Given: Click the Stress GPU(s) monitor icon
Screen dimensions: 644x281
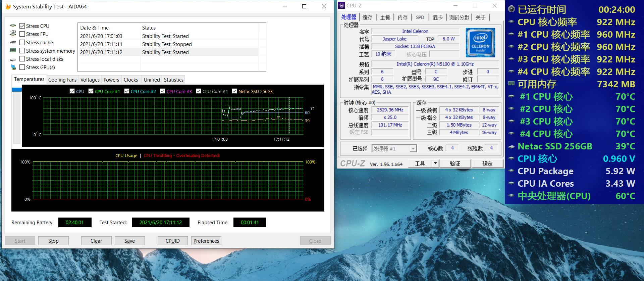Looking at the screenshot, I should tap(13, 67).
